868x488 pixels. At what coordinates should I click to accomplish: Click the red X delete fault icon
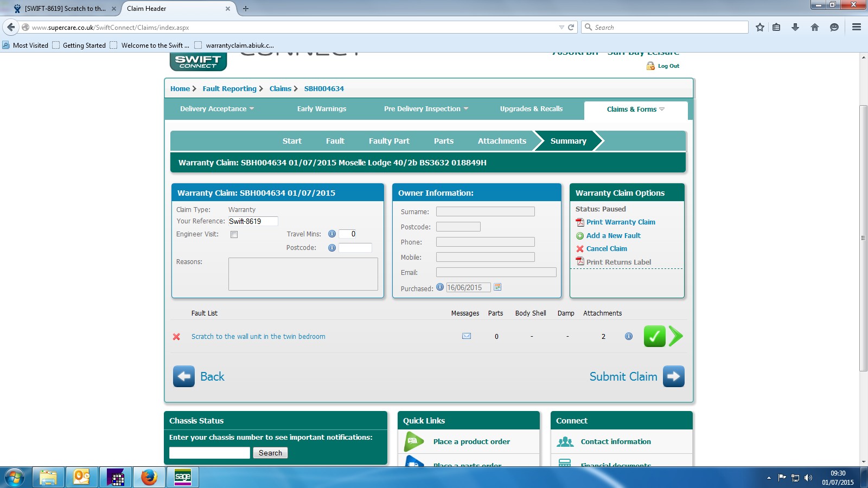click(x=176, y=337)
